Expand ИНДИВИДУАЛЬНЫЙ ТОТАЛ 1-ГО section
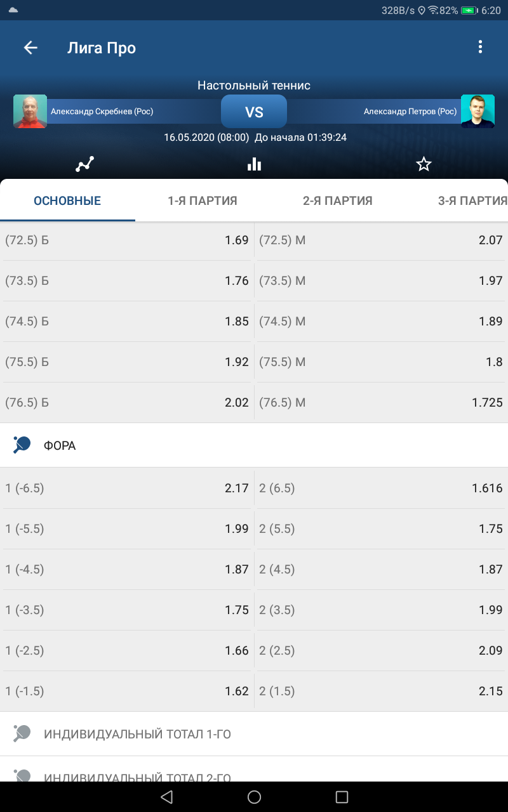The image size is (508, 812). 254,734
